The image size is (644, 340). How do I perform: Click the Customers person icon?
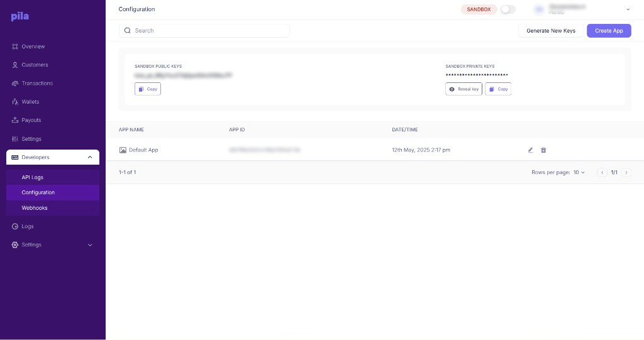click(x=15, y=65)
